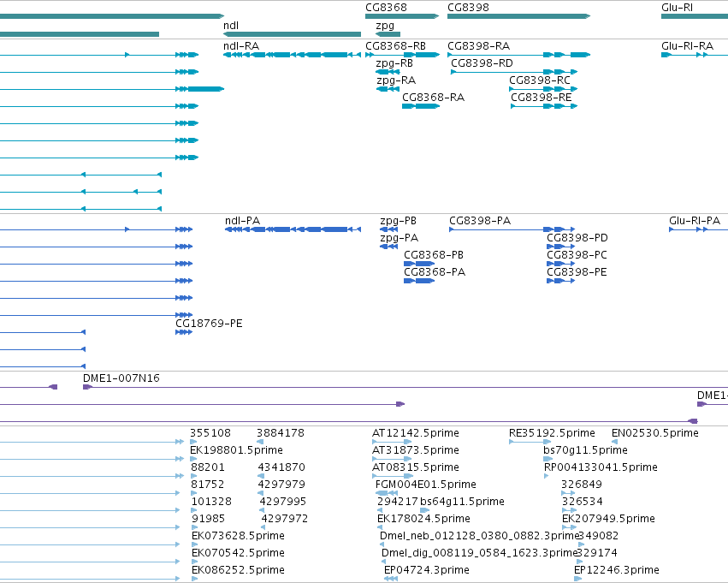728x583 pixels.
Task: Click the DME1-007N16 clone label
Action: point(121,378)
